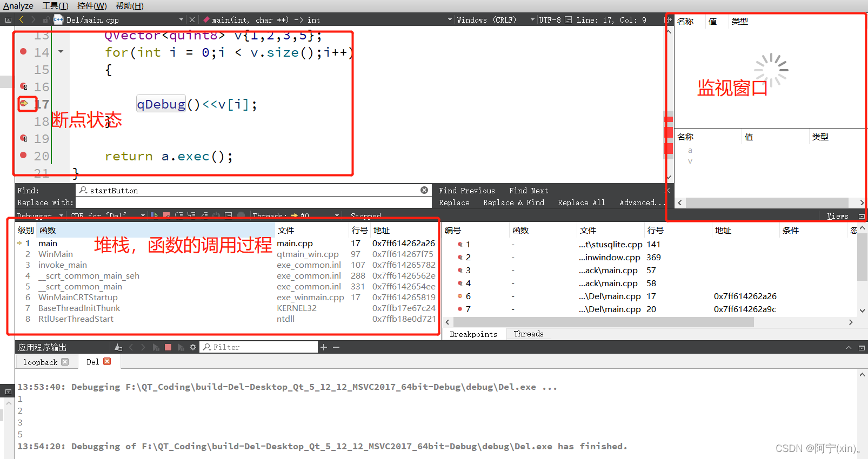Close the loopback output tab
Viewport: 868px width, 459px height.
point(65,362)
